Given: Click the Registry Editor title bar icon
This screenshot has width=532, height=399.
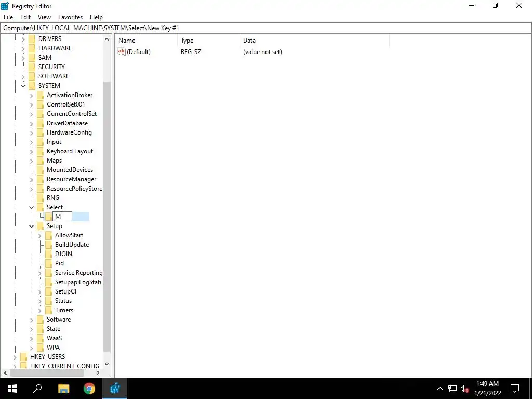Looking at the screenshot, I should [5, 6].
